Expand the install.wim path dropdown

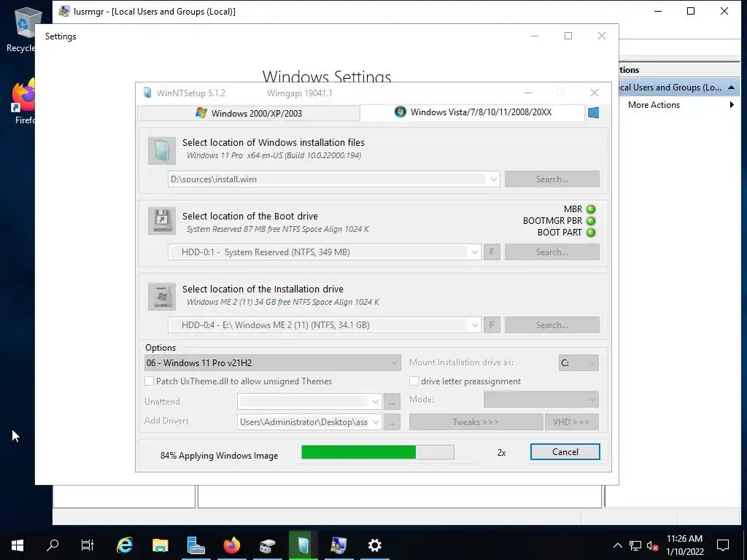pos(494,179)
